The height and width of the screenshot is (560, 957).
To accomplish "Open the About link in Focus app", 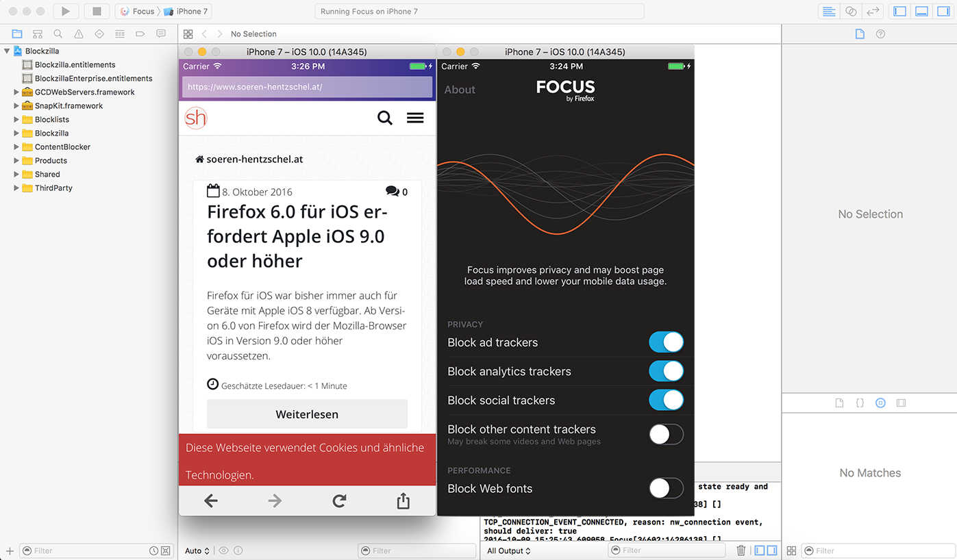I will (460, 90).
